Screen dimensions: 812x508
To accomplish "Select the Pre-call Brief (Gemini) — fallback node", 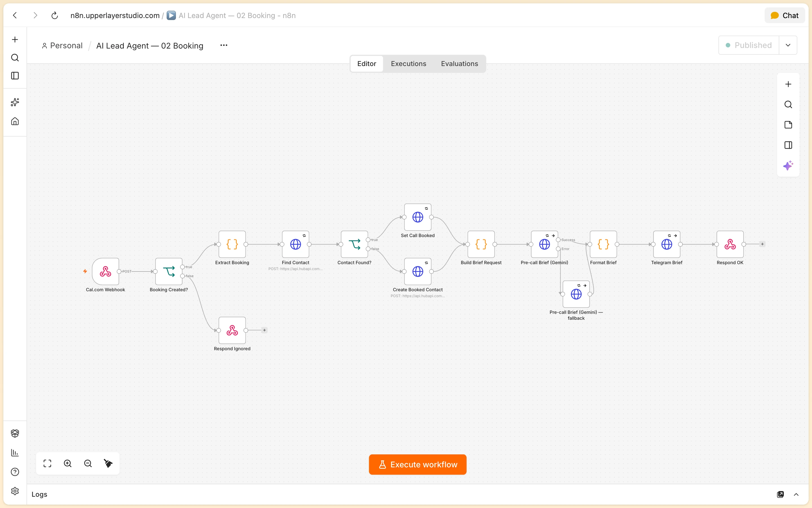I will (x=576, y=294).
